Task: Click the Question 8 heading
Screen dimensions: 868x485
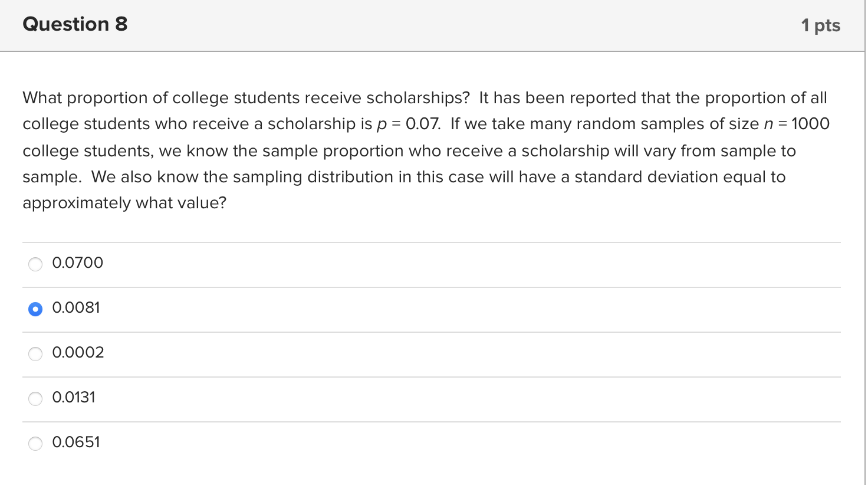Action: pos(75,24)
